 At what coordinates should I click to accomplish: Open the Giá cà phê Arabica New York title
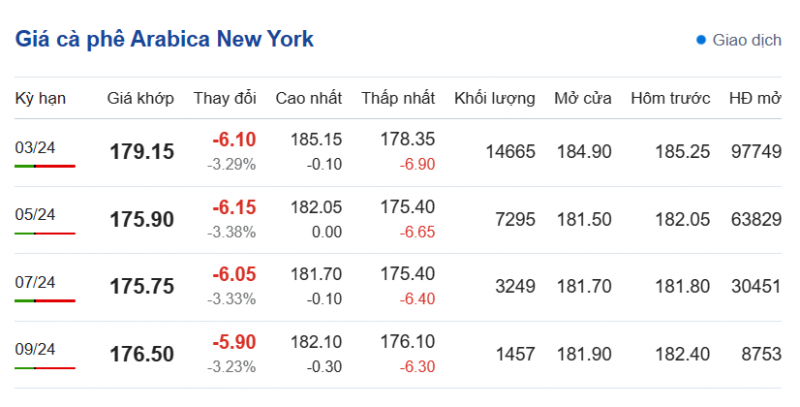click(x=164, y=40)
